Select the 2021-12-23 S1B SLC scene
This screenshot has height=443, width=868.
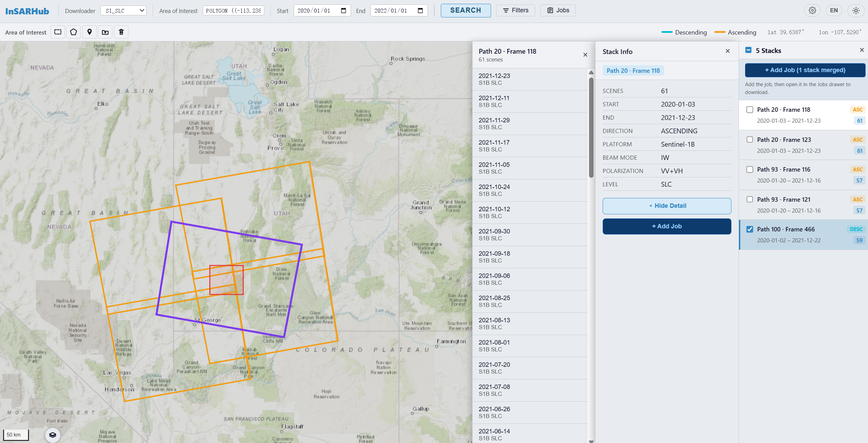[x=530, y=79]
